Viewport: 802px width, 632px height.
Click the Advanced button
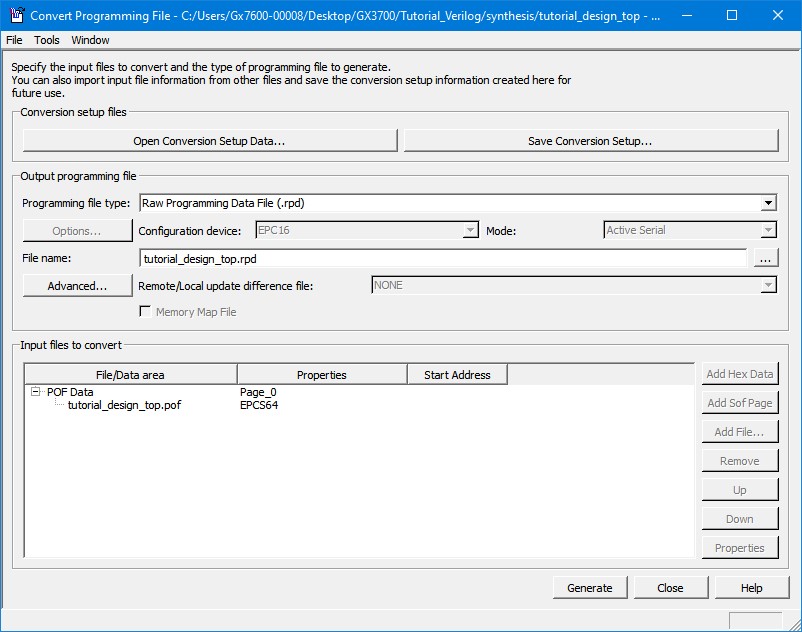click(x=76, y=285)
